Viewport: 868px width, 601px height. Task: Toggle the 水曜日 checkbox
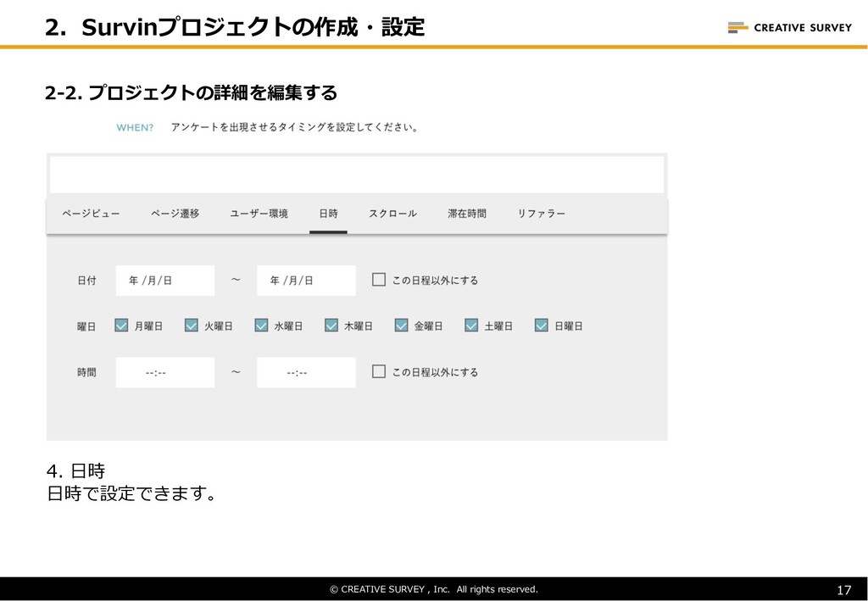tap(261, 326)
